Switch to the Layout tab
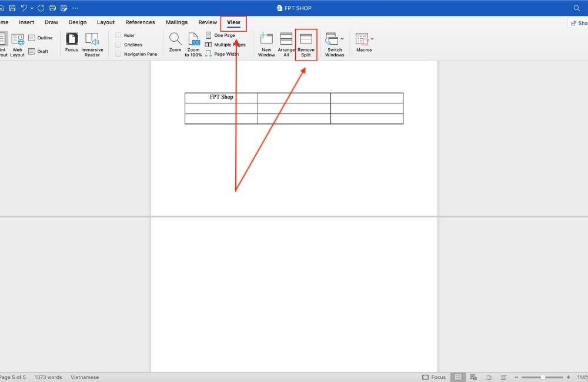Screen dimensions: 588x382 coord(106,22)
